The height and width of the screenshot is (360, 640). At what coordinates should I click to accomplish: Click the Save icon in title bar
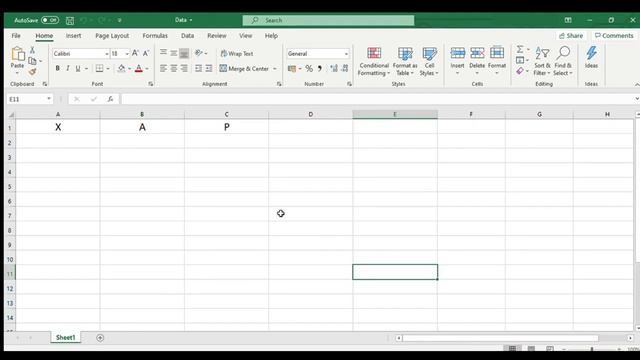pyautogui.click(x=70, y=20)
